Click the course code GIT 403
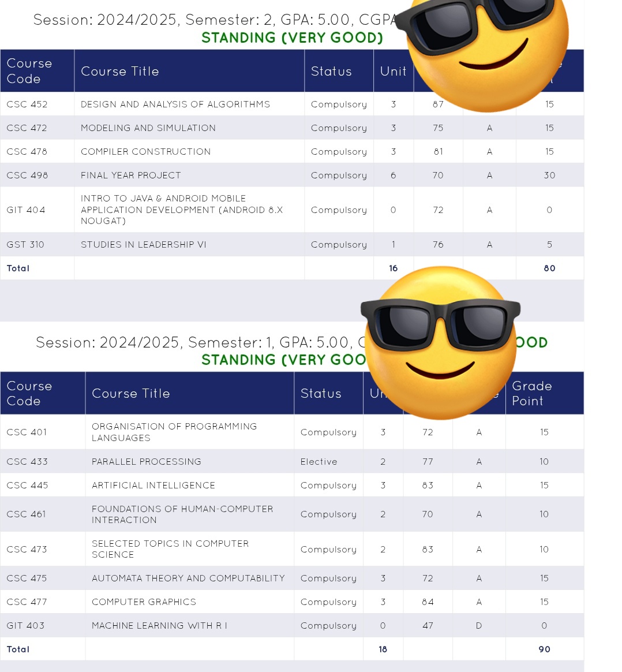622x672 pixels. tap(25, 625)
